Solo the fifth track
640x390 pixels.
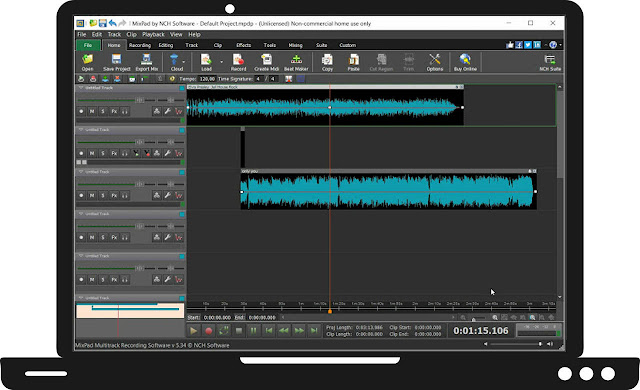pos(103,279)
